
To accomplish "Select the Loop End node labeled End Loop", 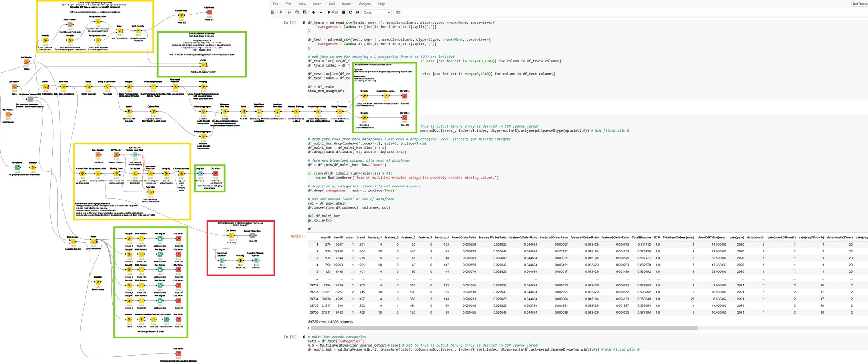I will pos(200,173).
